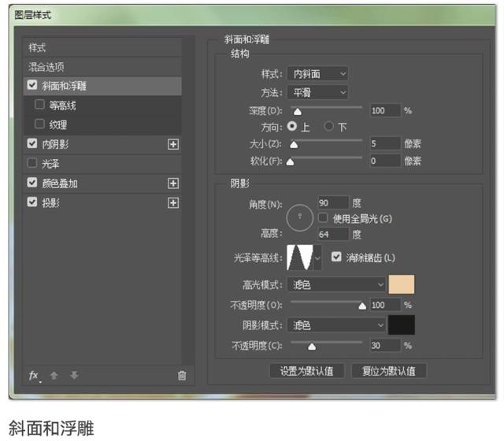The width and height of the screenshot is (504, 441).
Task: Open the highlight color swatch
Action: [x=402, y=284]
